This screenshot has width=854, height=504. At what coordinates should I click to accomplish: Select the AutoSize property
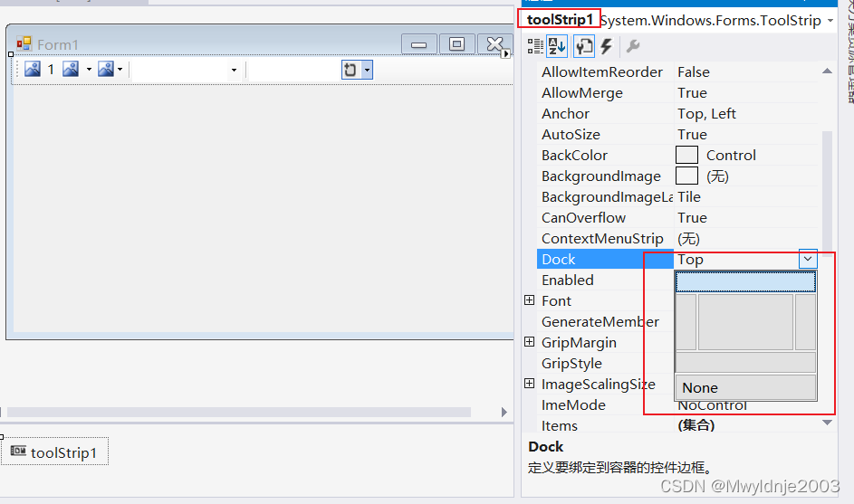point(571,135)
